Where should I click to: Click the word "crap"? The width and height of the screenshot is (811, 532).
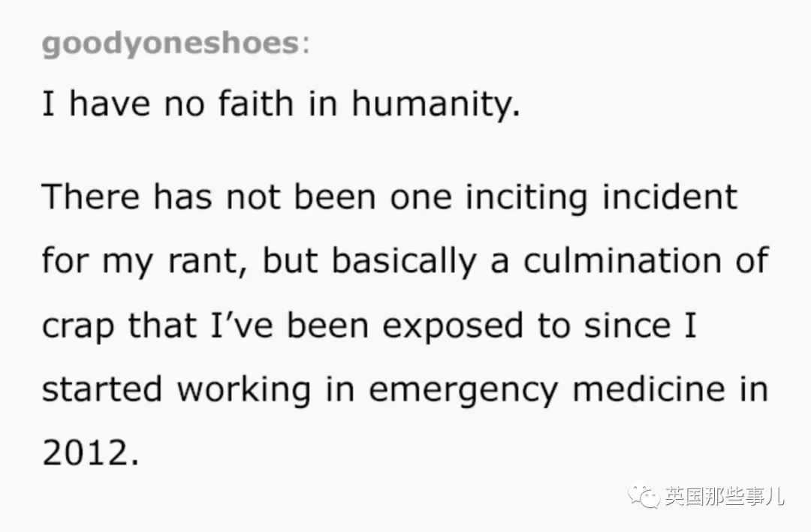(78, 326)
